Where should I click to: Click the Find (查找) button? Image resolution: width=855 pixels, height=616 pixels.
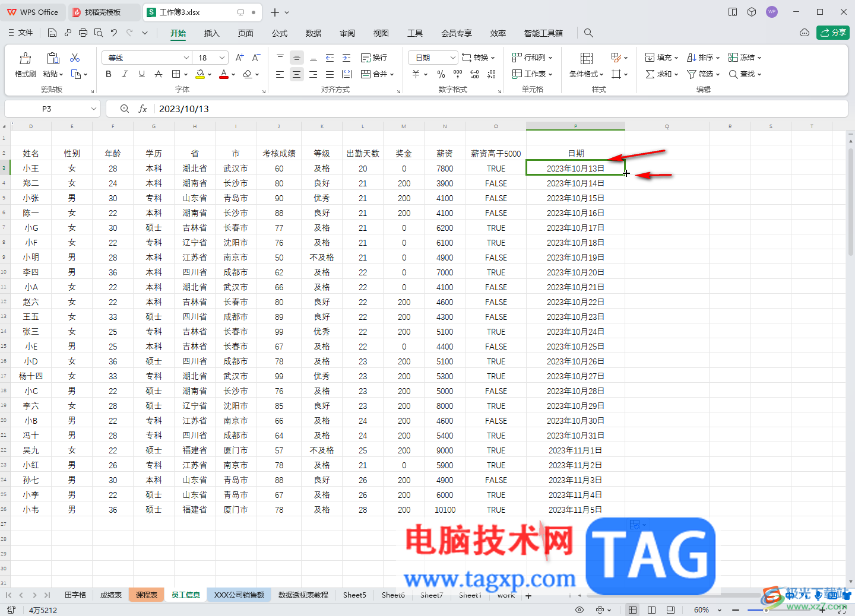(745, 74)
